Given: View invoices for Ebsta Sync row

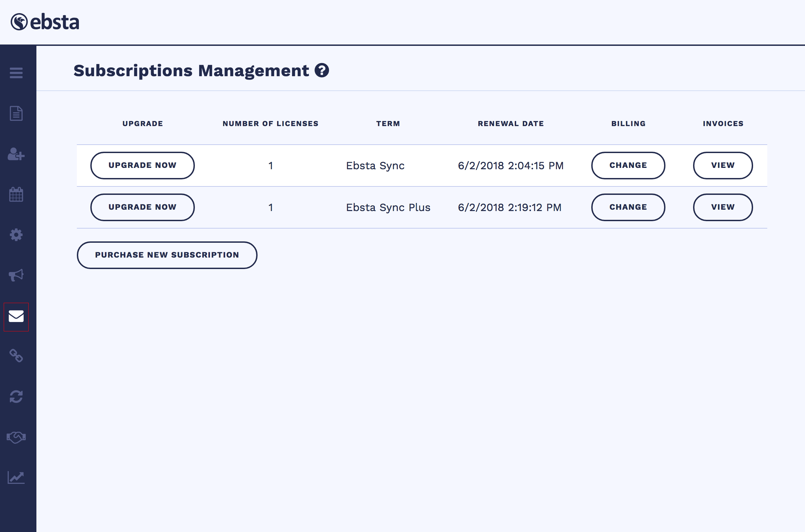Looking at the screenshot, I should [722, 166].
